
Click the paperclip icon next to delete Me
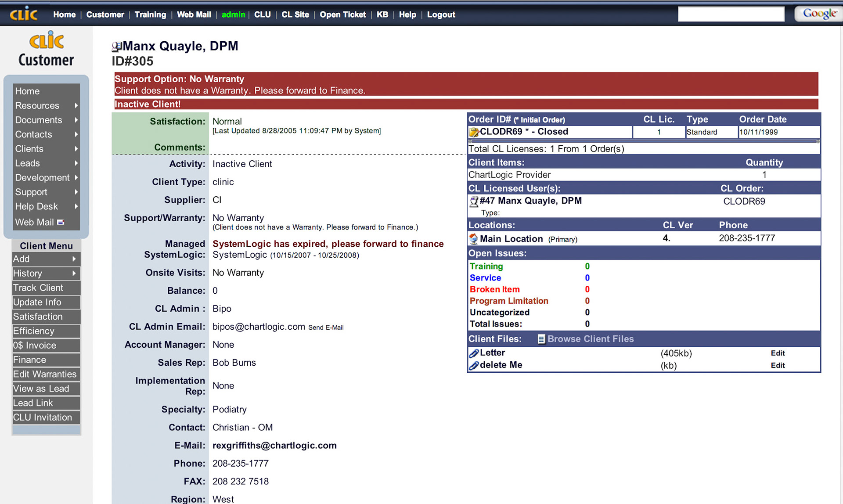tap(474, 366)
